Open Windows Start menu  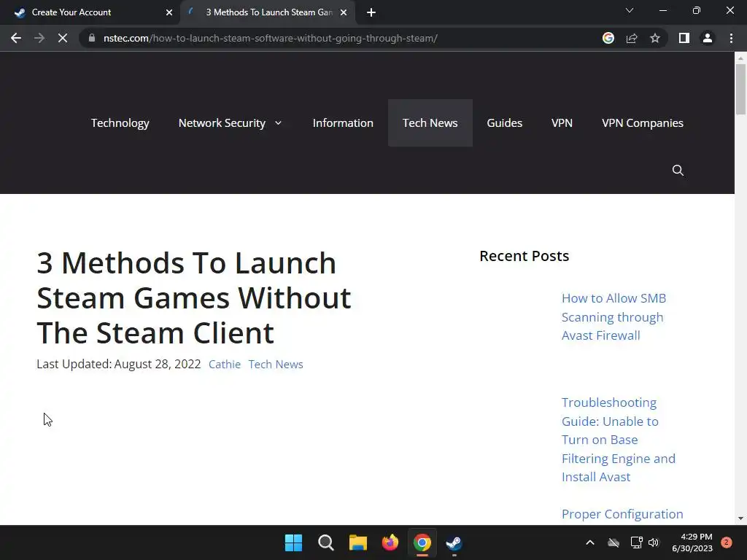tap(293, 542)
